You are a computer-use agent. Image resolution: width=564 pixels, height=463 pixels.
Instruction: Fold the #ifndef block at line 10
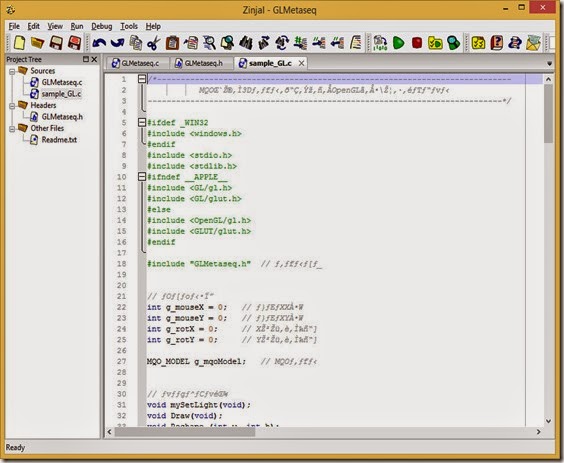[x=142, y=177]
